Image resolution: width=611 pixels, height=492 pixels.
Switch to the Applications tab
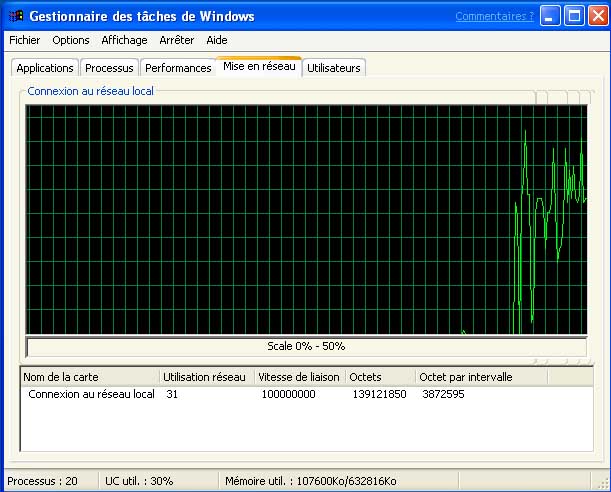45,68
